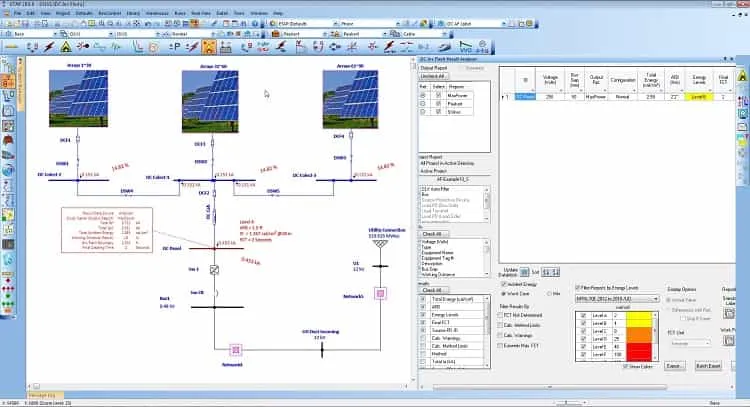Screen dimensions: 750x407
Task: Open the View menu
Action: point(45,13)
